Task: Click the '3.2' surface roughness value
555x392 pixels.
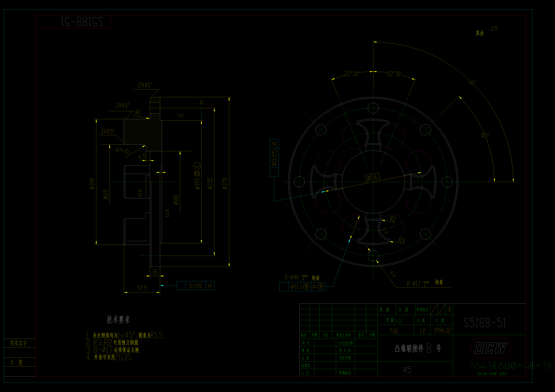Action: 181,115
